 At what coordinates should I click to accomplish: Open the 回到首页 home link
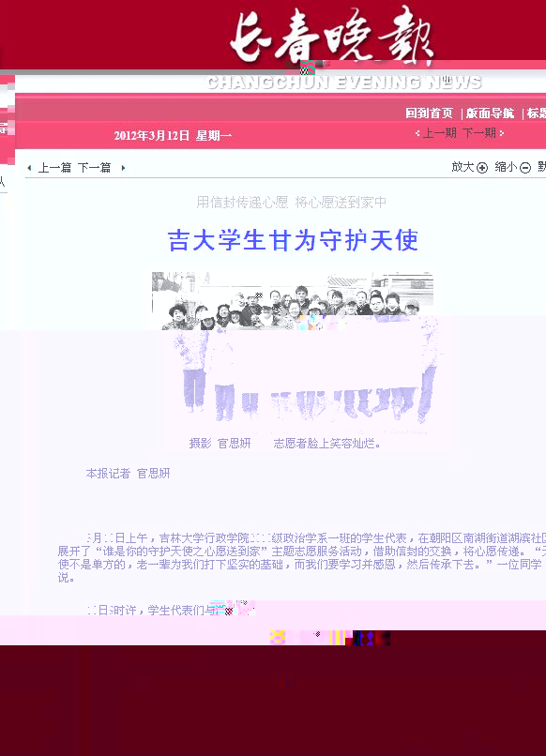pos(429,113)
